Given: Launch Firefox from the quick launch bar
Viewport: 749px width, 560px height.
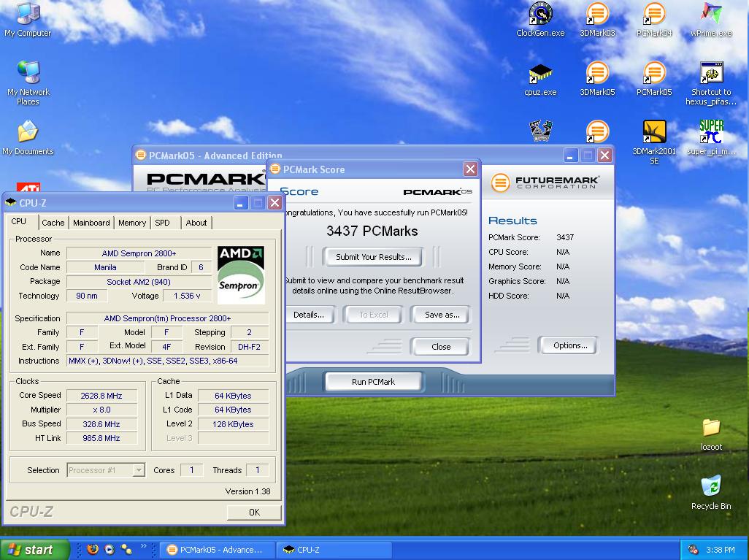Looking at the screenshot, I should pos(93,549).
